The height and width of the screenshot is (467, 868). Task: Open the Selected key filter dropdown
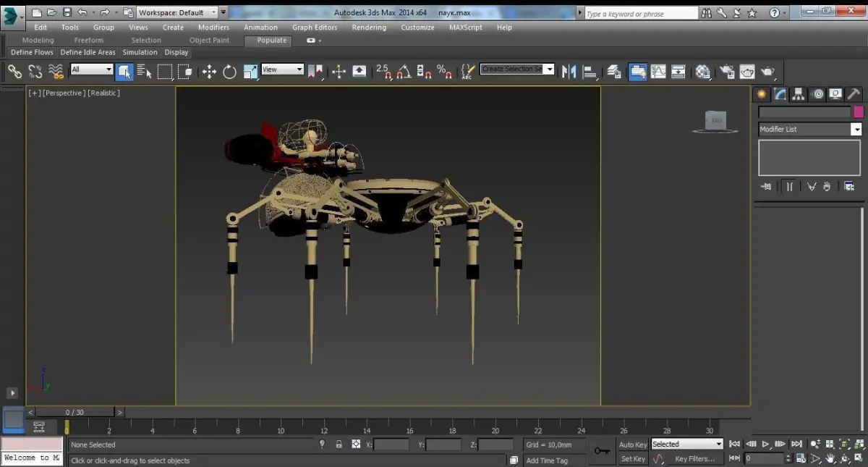tap(687, 444)
